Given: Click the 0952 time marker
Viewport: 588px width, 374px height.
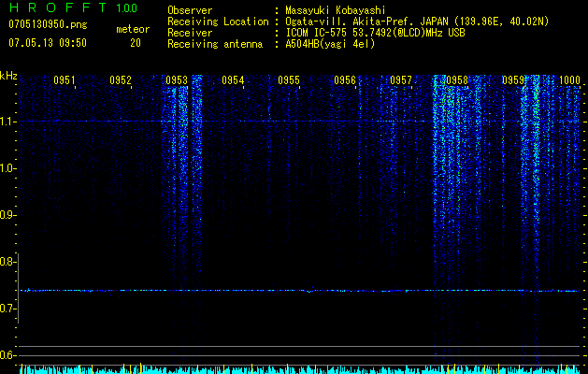Looking at the screenshot, I should coord(121,80).
